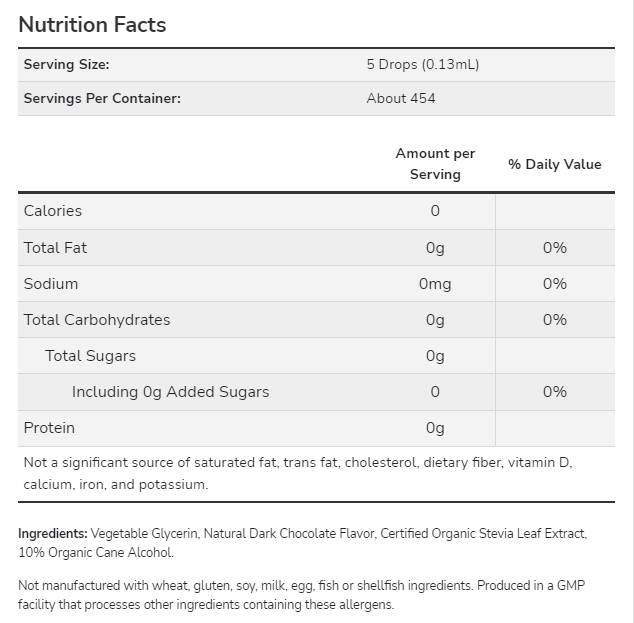
Task: Click the 5 Drops (0.13mL) value
Action: click(x=423, y=65)
